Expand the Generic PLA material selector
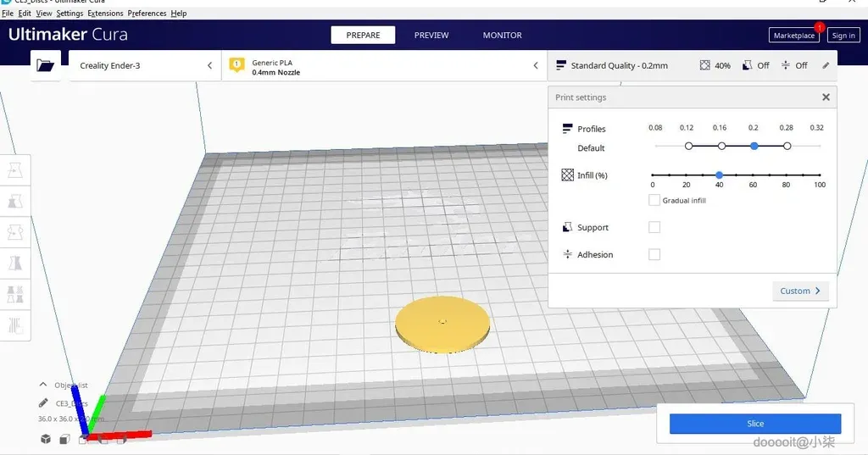The image size is (868, 455). [x=384, y=65]
